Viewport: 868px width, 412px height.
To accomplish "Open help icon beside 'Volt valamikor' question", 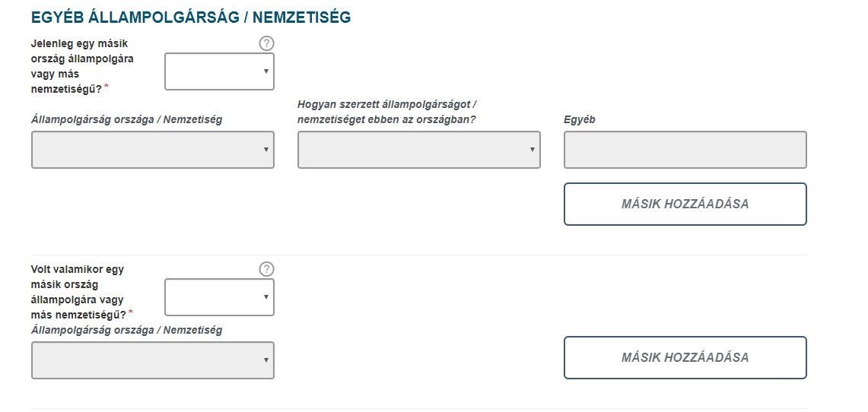I will click(x=266, y=269).
